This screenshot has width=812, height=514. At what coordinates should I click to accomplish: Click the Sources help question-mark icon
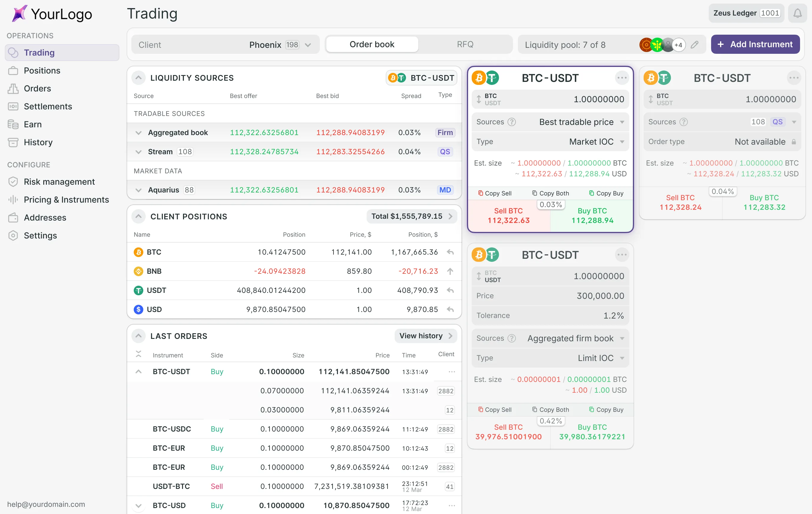coord(512,122)
